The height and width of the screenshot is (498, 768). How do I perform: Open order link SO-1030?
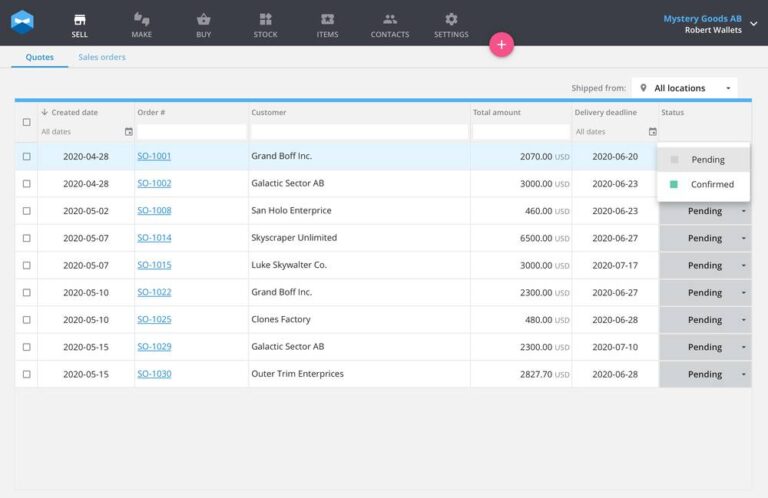click(154, 374)
